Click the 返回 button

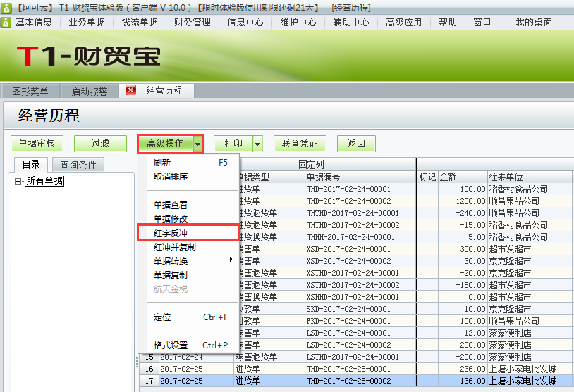[x=356, y=144]
